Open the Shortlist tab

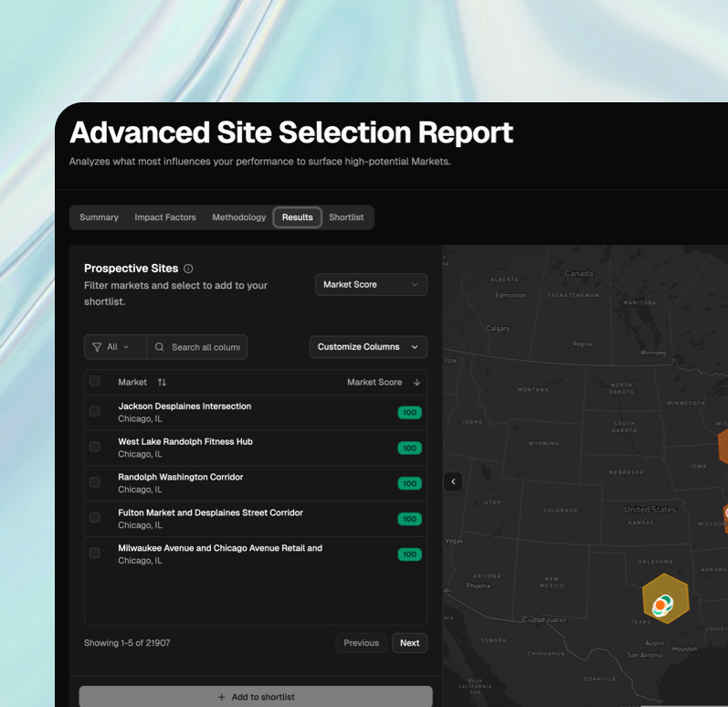pyautogui.click(x=346, y=217)
